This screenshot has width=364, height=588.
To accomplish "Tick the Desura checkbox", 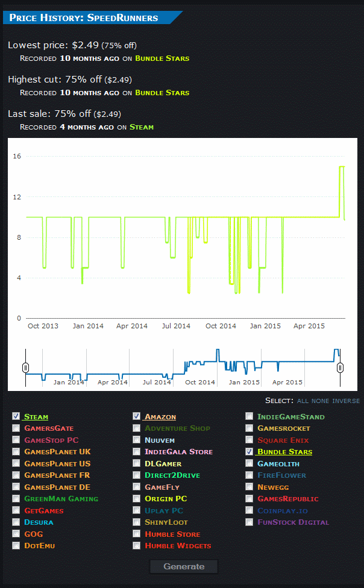I will [16, 522].
